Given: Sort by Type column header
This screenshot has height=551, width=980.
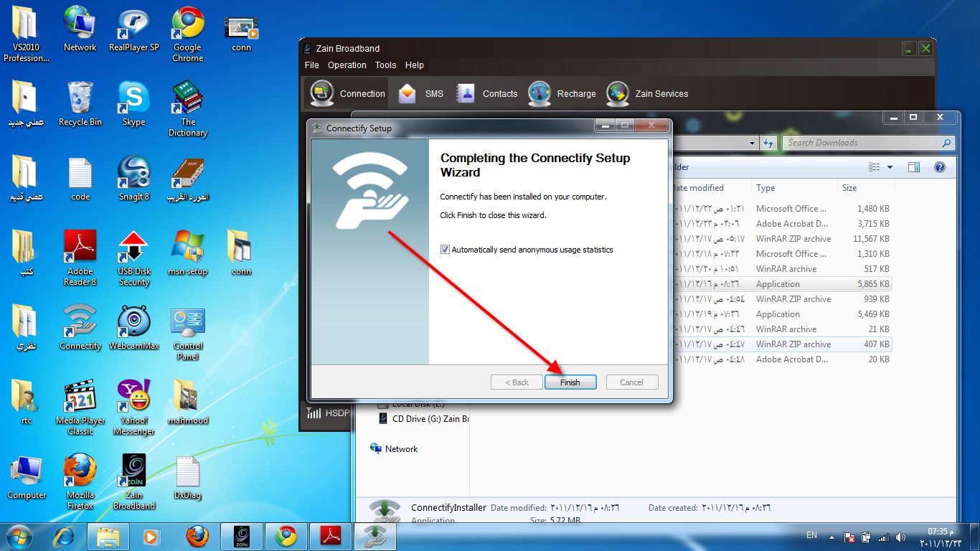Looking at the screenshot, I should [x=793, y=188].
